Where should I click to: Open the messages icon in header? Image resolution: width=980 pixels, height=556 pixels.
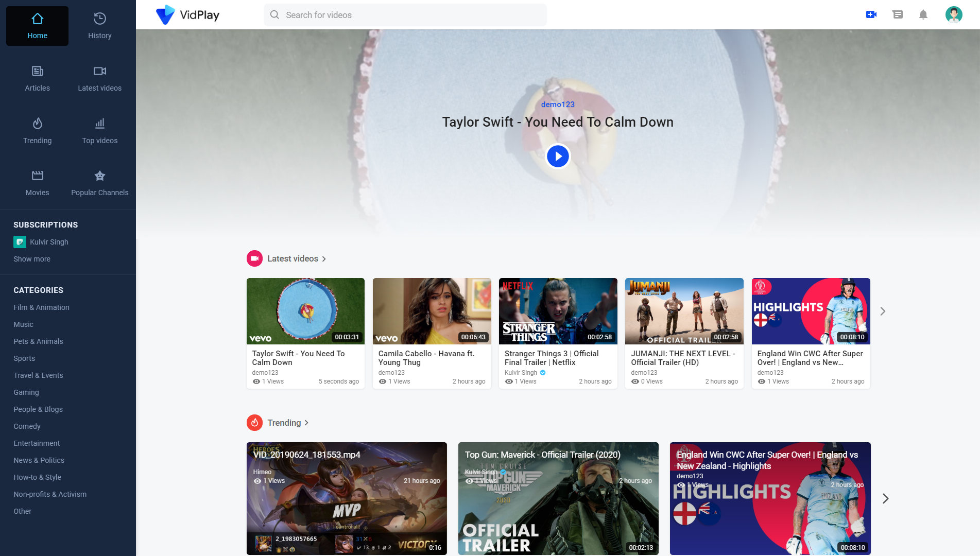(897, 14)
